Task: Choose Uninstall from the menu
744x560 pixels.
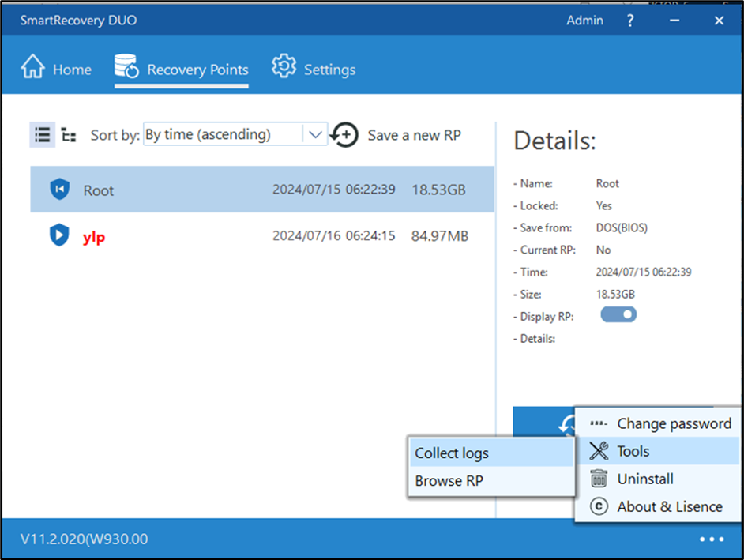Action: (645, 479)
